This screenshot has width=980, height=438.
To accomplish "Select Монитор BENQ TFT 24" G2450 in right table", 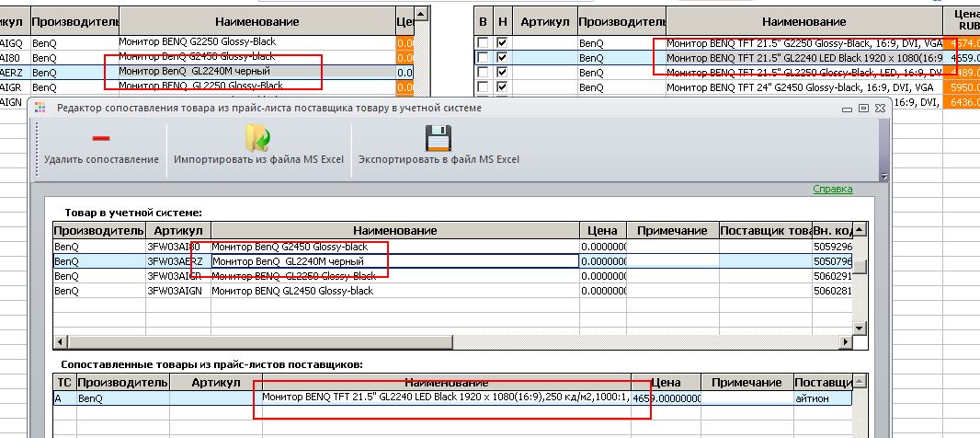I will coord(804,87).
